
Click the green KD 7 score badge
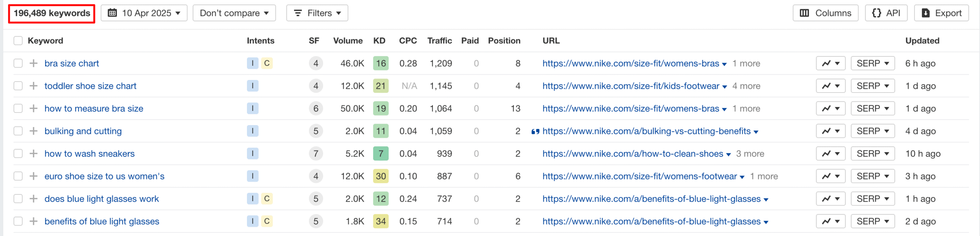click(381, 154)
